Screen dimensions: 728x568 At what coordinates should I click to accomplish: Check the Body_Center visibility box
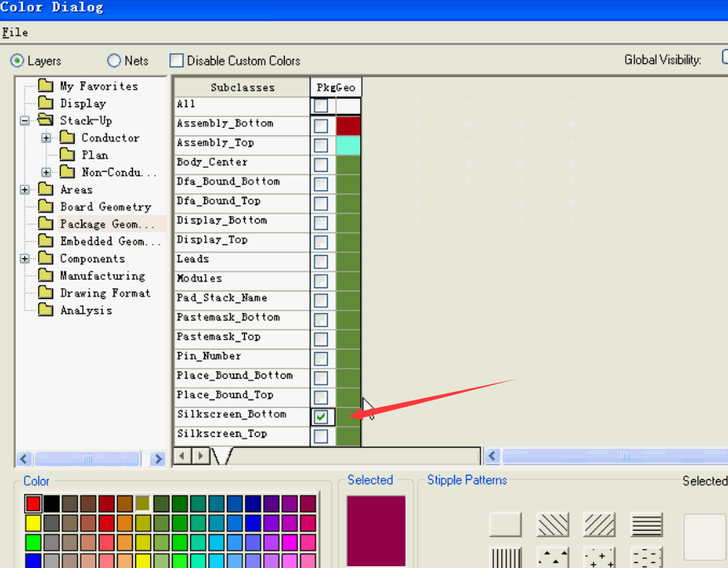pos(320,164)
